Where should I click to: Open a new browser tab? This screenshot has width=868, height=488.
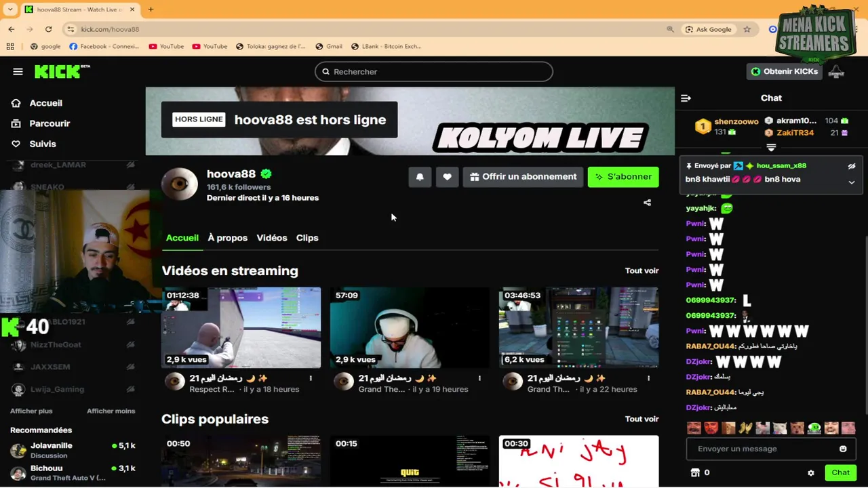(x=151, y=9)
